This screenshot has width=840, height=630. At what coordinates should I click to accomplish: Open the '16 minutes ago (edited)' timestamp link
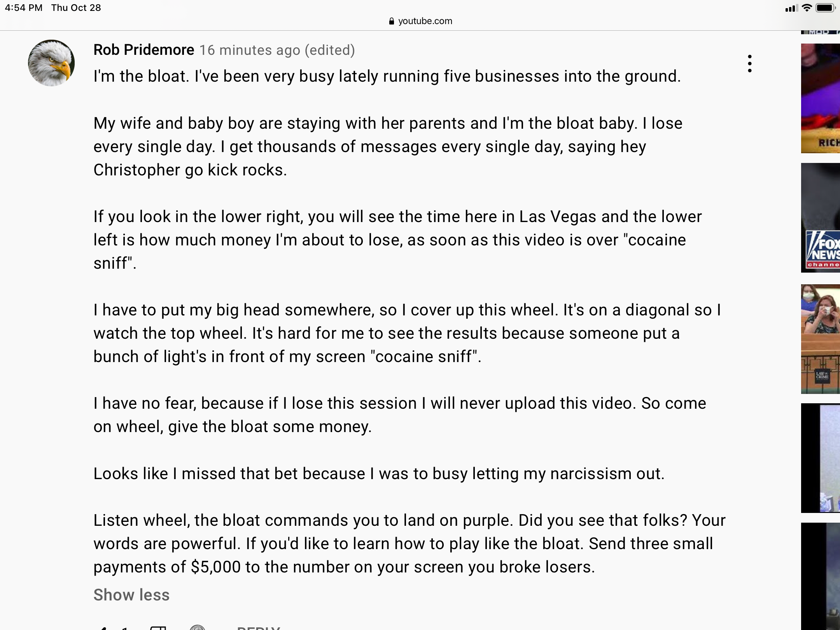(x=277, y=50)
